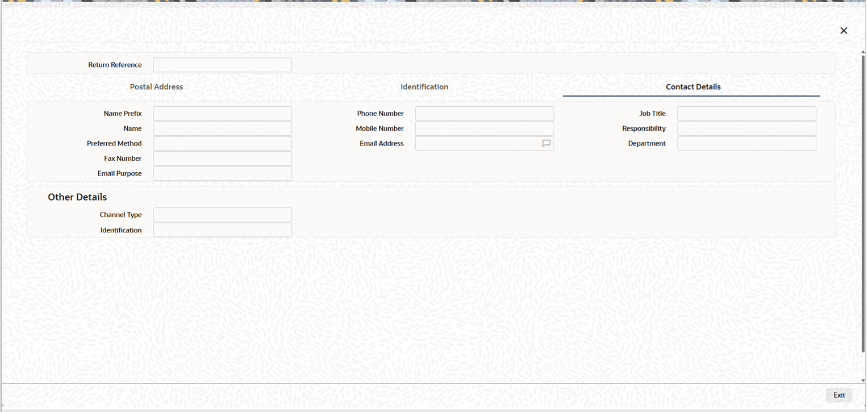Click the Job Title field
The width and height of the screenshot is (868, 412).
coord(746,114)
